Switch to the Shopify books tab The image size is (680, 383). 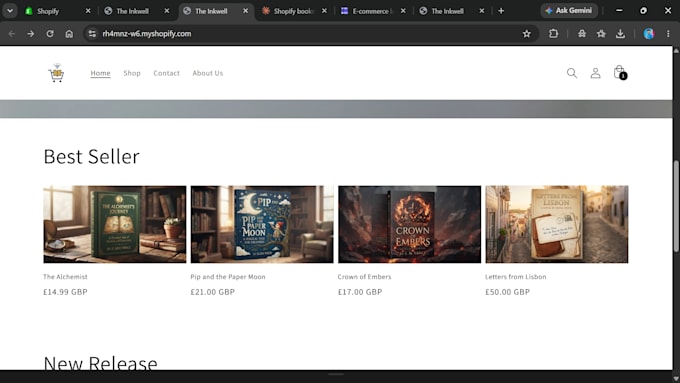[x=294, y=11]
